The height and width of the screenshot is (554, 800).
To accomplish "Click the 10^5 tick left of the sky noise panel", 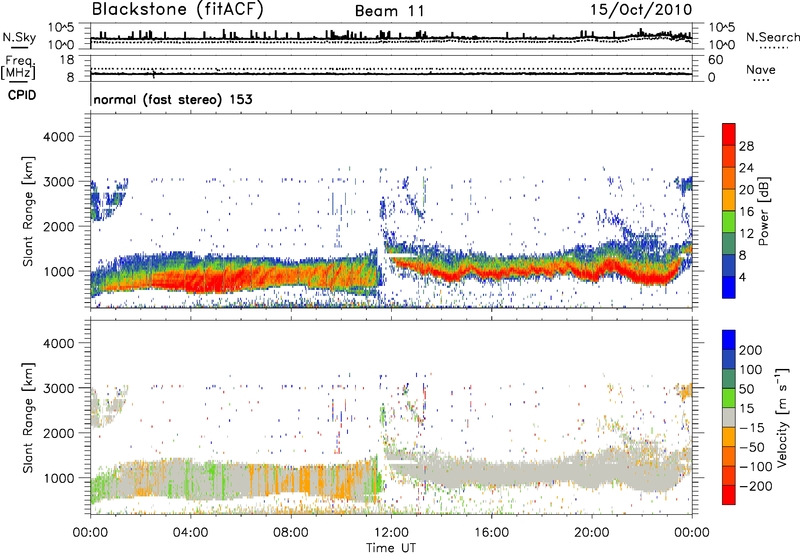I will coord(61,28).
